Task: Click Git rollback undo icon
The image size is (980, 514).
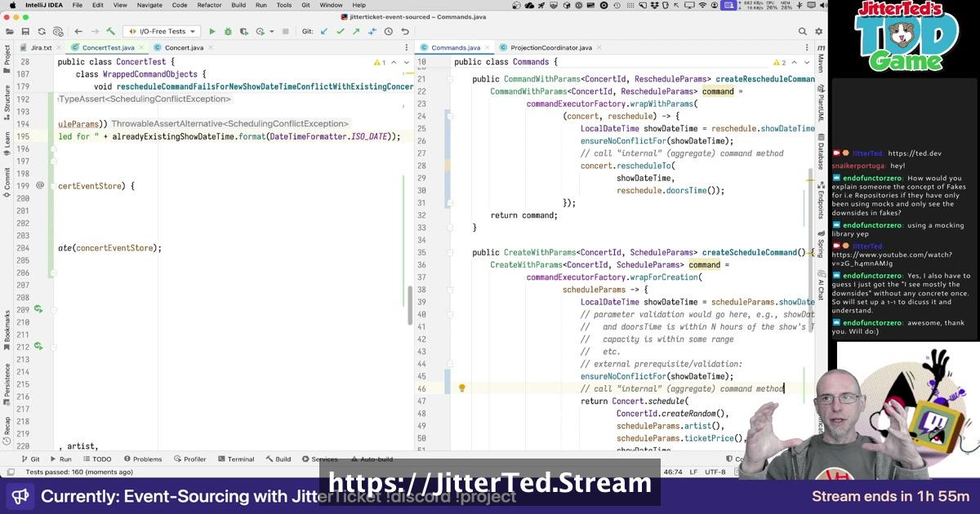Action: (405, 32)
